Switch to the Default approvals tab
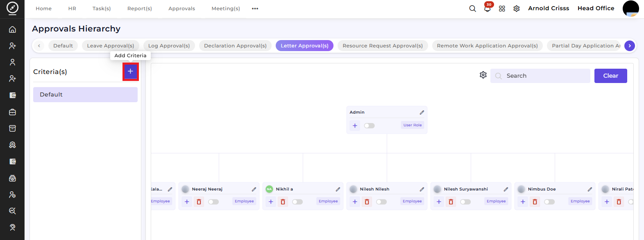Viewport: 644px width, 240px height. pyautogui.click(x=63, y=46)
